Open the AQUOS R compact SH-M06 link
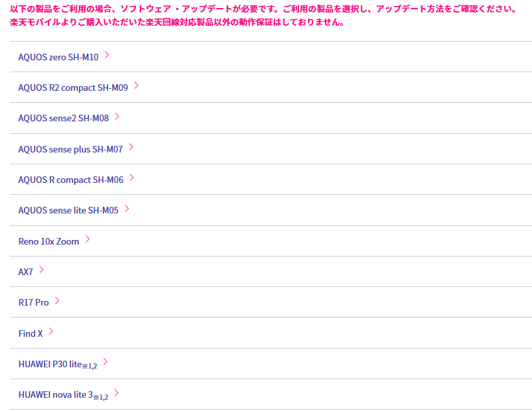Image resolution: width=532 pixels, height=411 pixels. (x=71, y=180)
